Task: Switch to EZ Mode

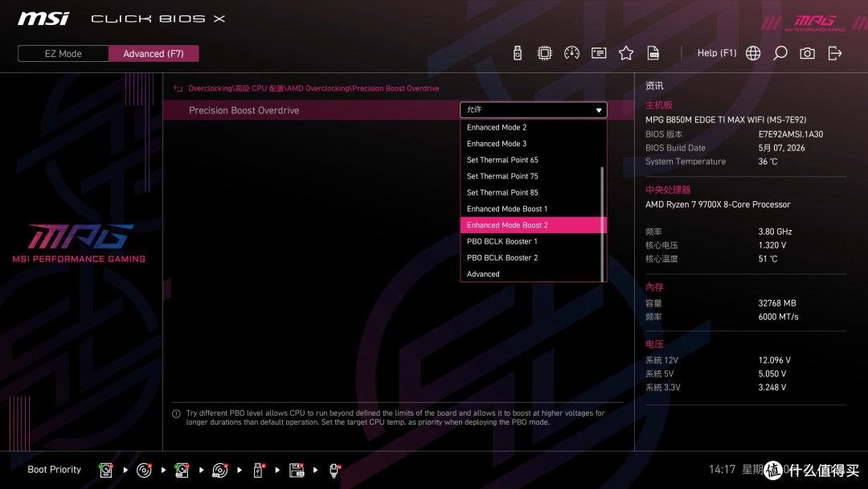Action: coord(63,54)
